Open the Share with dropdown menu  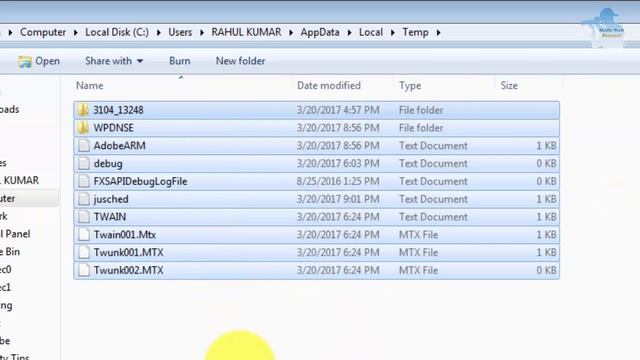[x=114, y=61]
